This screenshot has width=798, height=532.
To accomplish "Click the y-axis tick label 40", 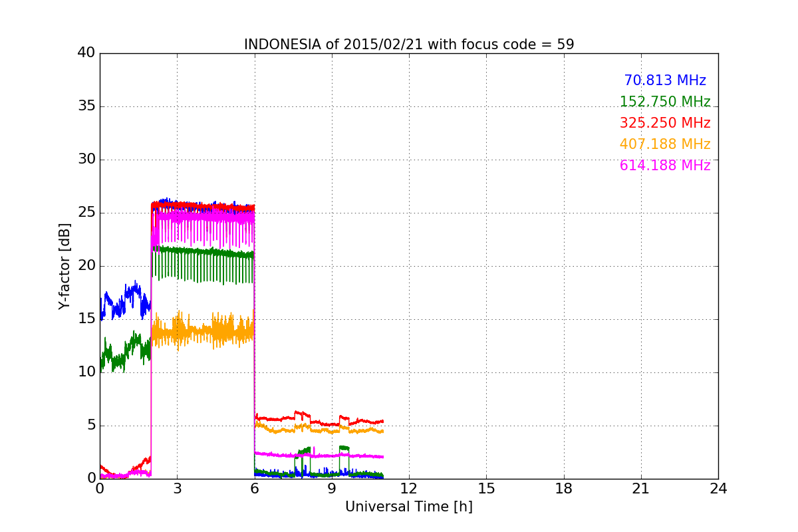I will pos(86,53).
